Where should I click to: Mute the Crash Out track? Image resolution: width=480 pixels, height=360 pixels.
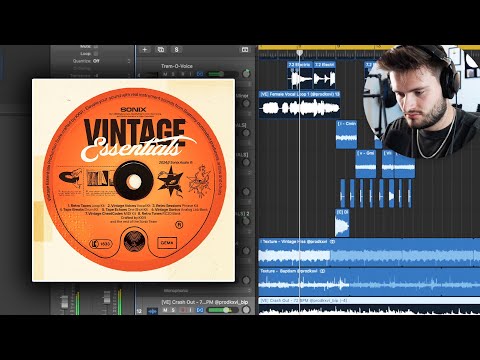165,310
